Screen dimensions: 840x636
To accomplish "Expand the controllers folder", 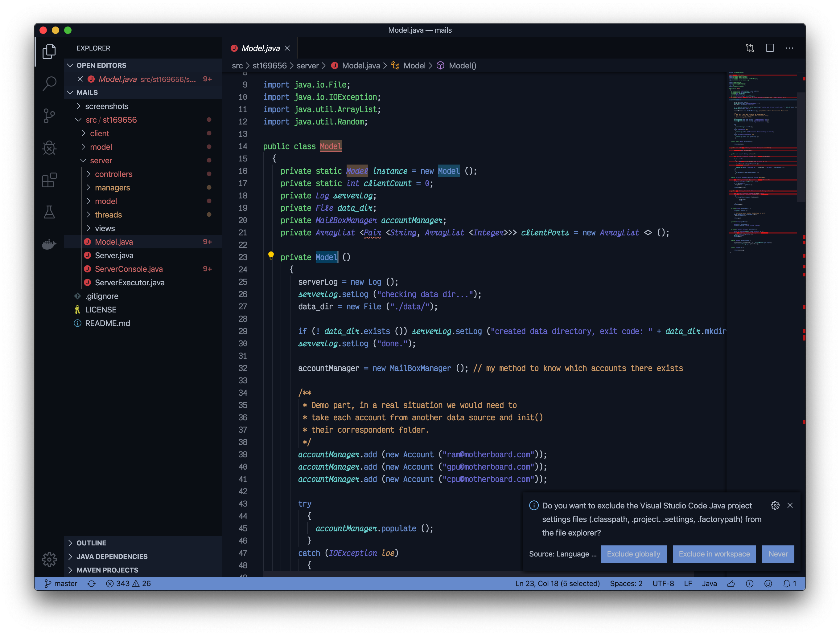I will [x=113, y=174].
